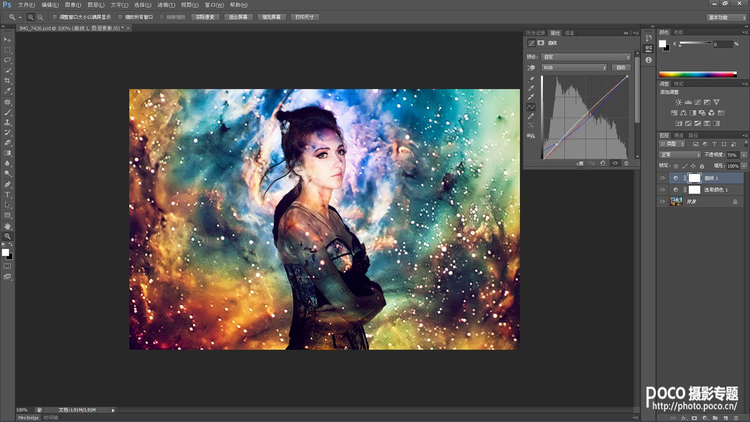Open the Layer menu
The image size is (750, 422).
tap(96, 5)
